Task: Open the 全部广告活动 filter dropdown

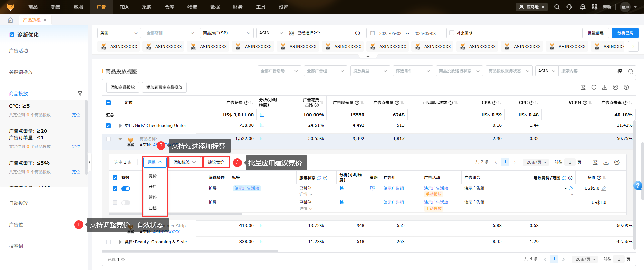Action: tap(279, 71)
